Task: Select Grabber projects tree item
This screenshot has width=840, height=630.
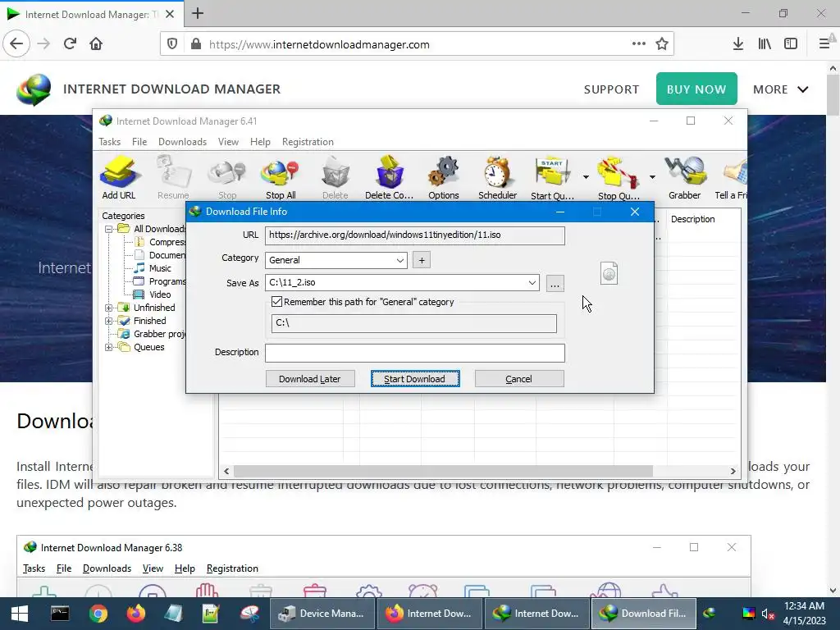Action: [x=159, y=334]
